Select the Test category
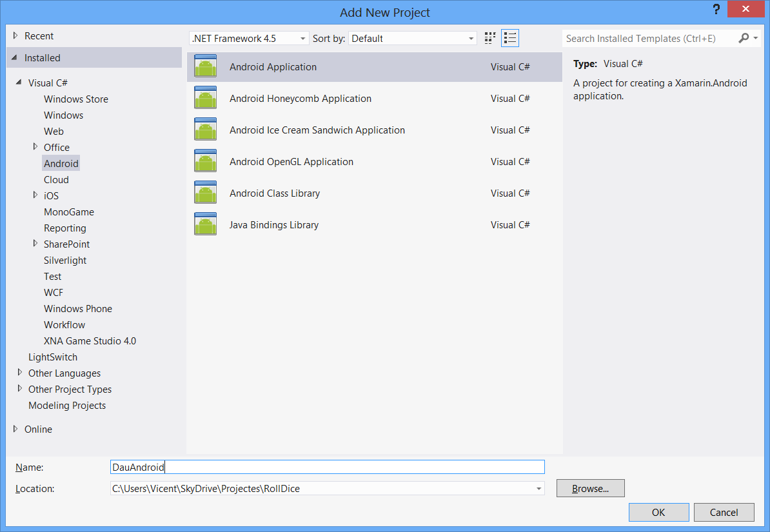Screen dimensions: 770x532 click(x=52, y=277)
